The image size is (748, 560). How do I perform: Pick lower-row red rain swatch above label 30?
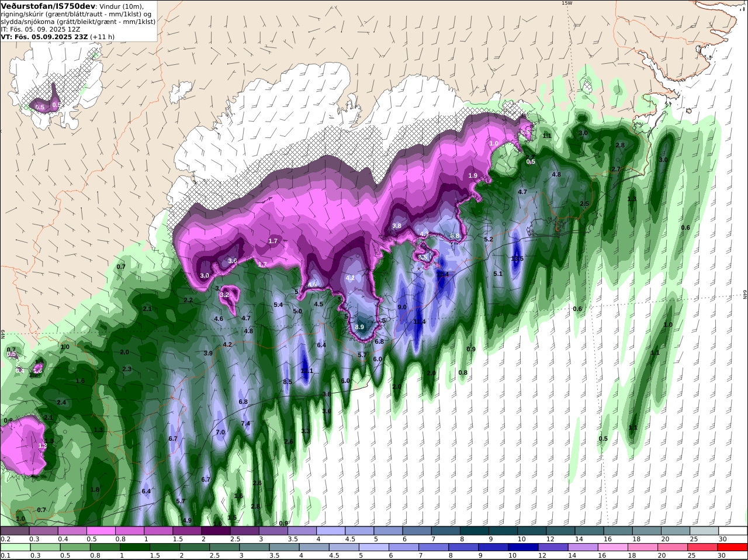(733, 548)
